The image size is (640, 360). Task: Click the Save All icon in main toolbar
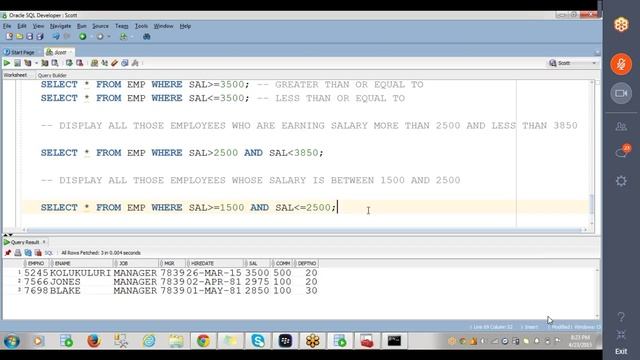tap(40, 36)
